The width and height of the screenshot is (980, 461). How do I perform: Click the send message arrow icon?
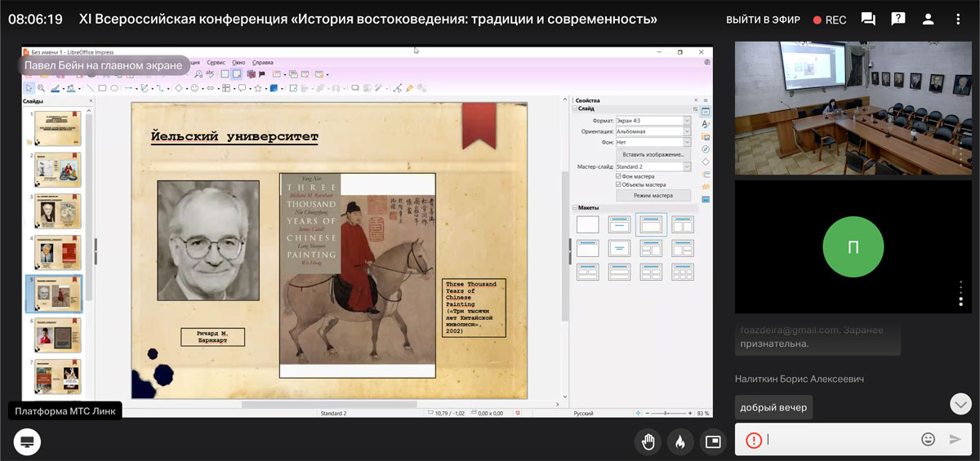point(955,439)
